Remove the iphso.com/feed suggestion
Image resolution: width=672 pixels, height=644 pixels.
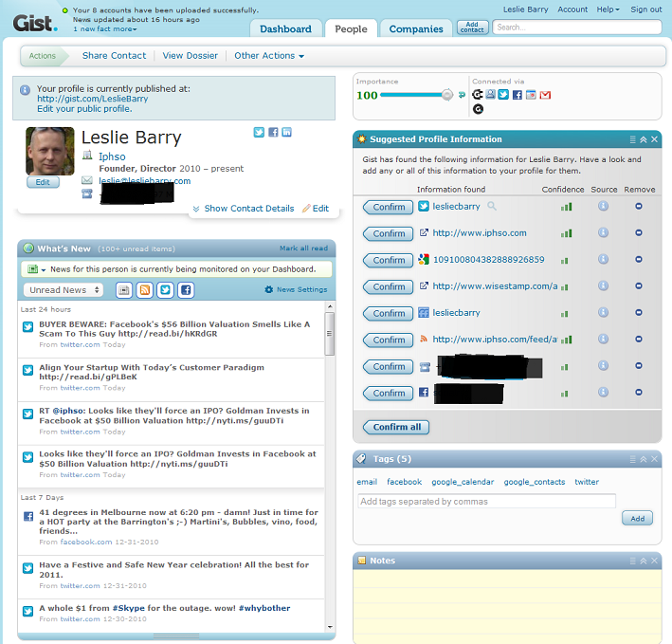639,340
